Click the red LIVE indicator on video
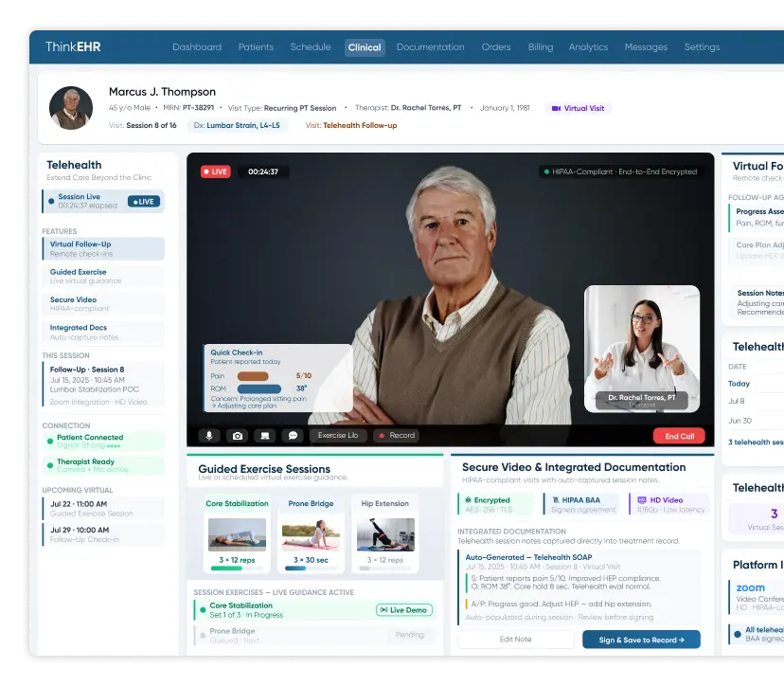Screen dimensions: 784x686 pos(216,171)
